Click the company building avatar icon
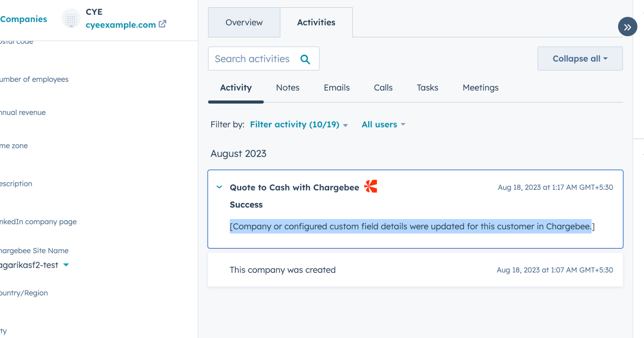The height and width of the screenshot is (338, 644). (x=71, y=19)
